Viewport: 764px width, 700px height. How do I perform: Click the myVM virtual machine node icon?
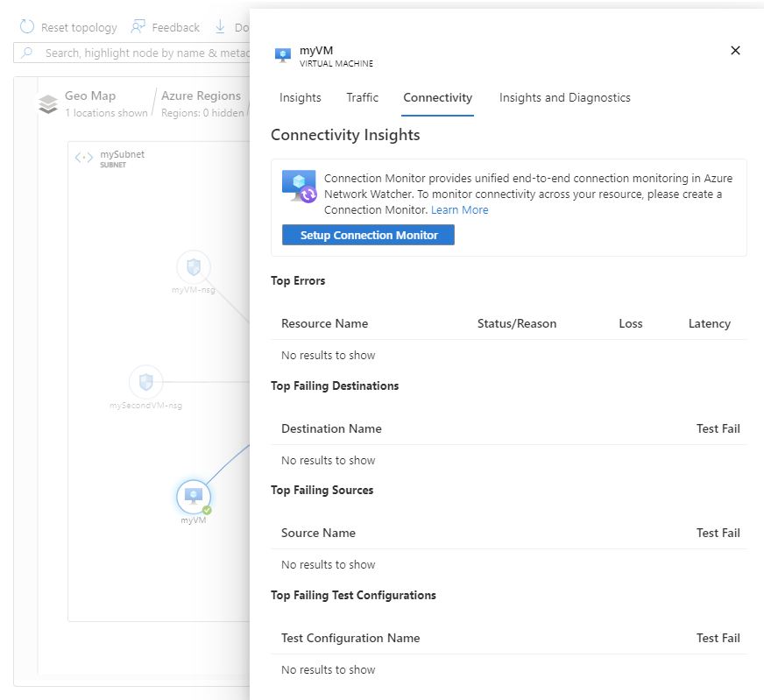194,496
